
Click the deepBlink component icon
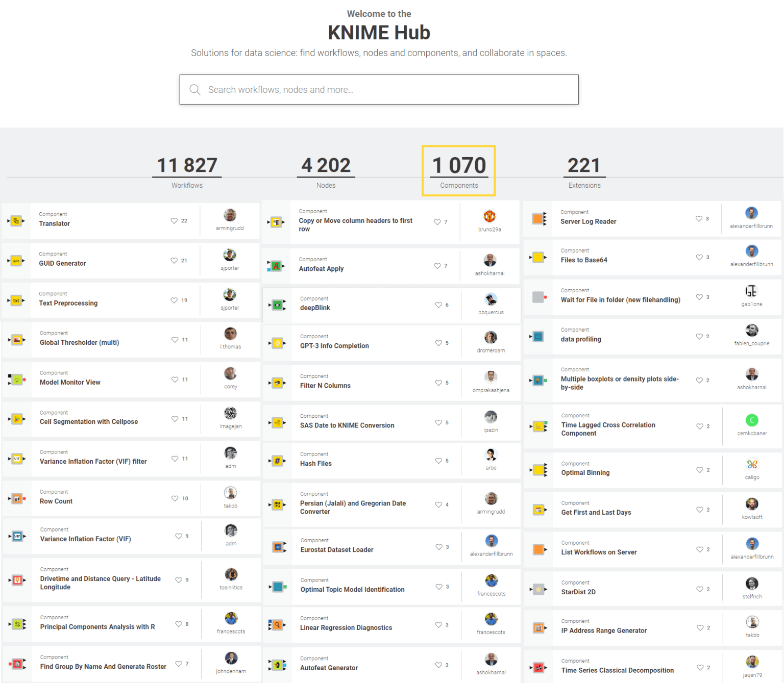click(277, 305)
